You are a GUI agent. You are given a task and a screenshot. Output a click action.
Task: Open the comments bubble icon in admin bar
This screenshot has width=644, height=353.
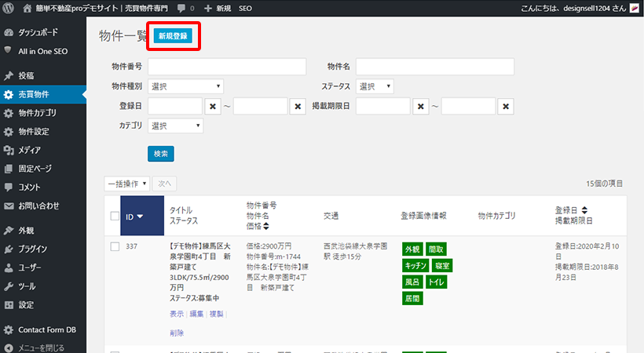(x=181, y=8)
